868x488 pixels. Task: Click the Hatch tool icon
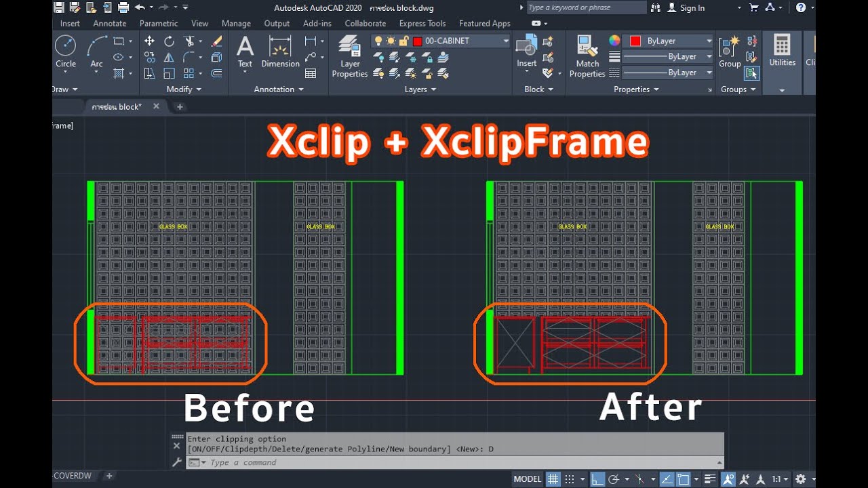tap(119, 73)
